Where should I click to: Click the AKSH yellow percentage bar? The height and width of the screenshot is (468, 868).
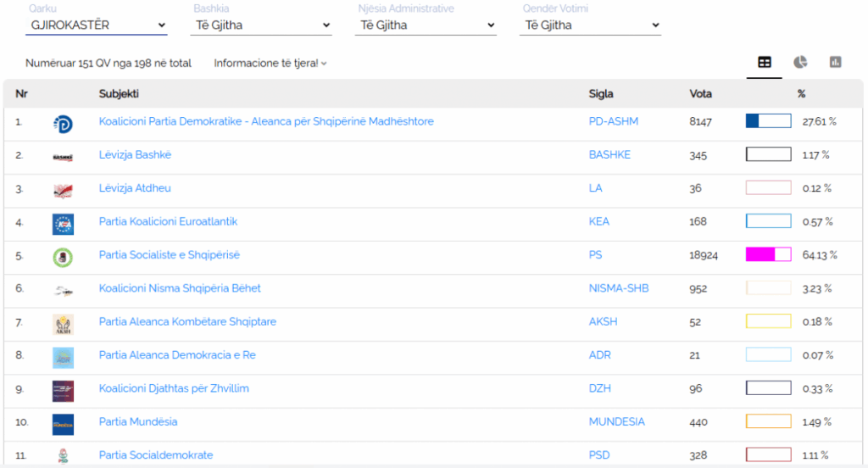point(768,320)
